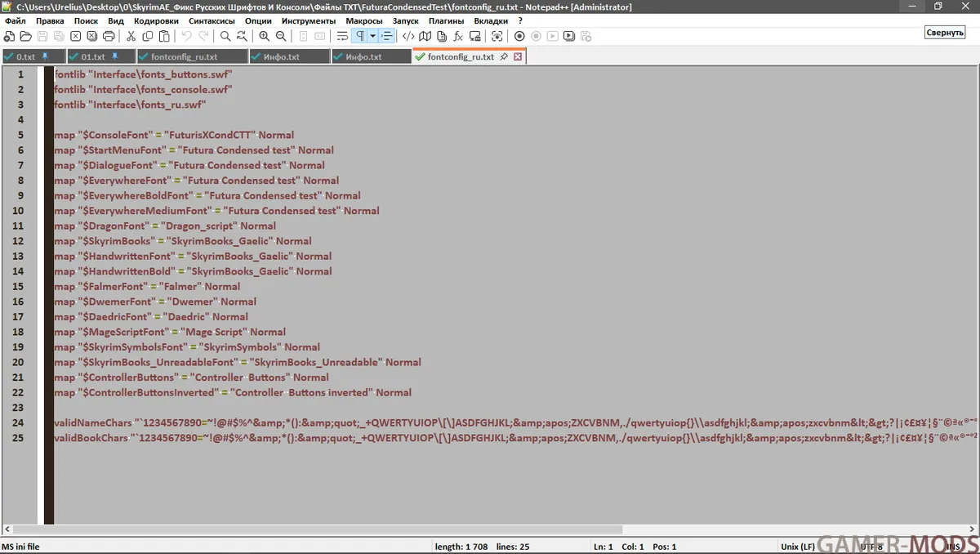The width and height of the screenshot is (980, 554).
Task: Click the Open file folder icon
Action: coord(25,37)
